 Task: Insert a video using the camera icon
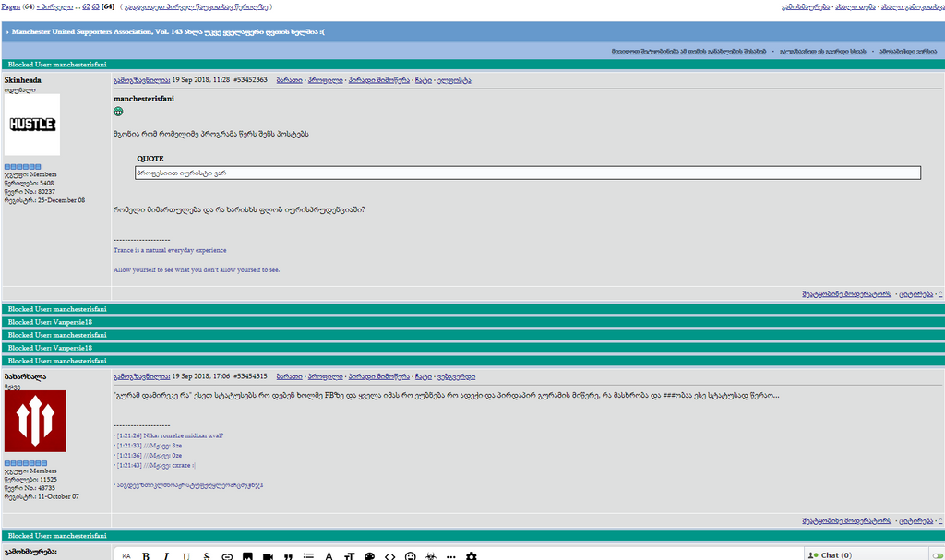(x=269, y=555)
